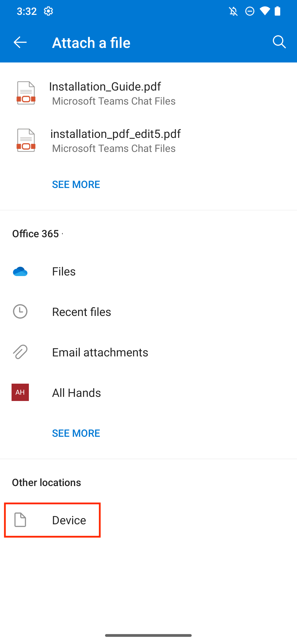297x644 pixels.
Task: Tap the paperclip icon for Email attachments
Action: (20, 352)
